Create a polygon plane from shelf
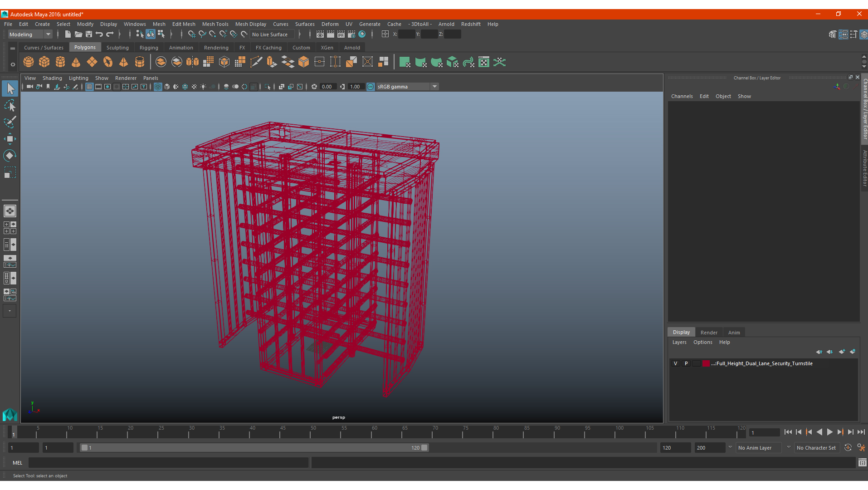 tap(92, 62)
